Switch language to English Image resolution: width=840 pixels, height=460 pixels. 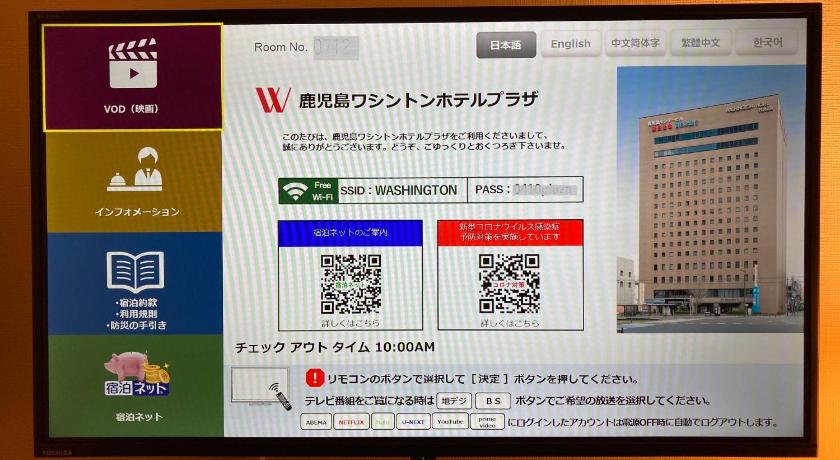[x=571, y=44]
